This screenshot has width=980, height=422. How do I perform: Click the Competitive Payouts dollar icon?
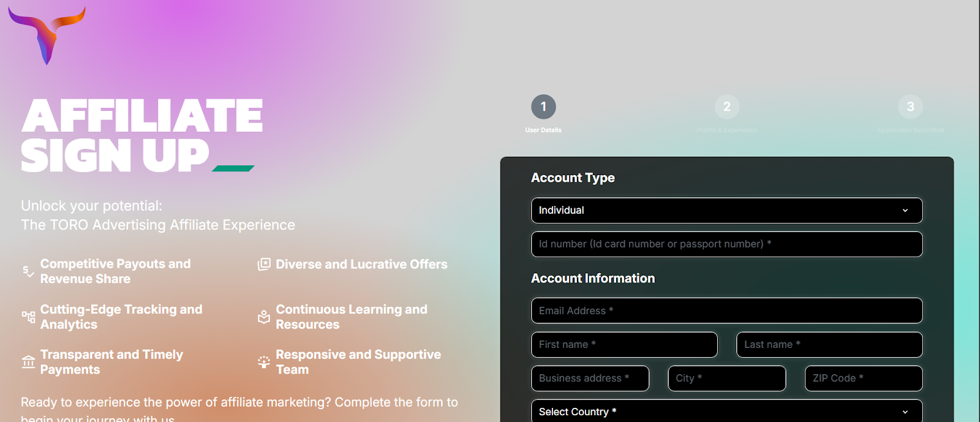tap(28, 271)
